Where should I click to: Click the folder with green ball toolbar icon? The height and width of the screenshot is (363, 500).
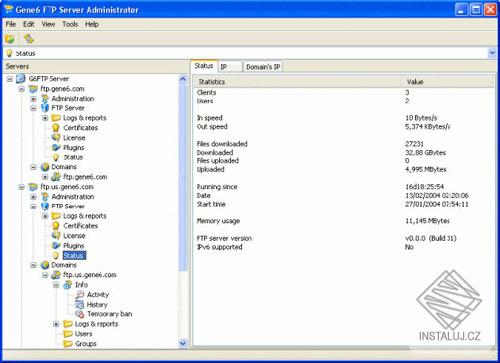coord(9,39)
